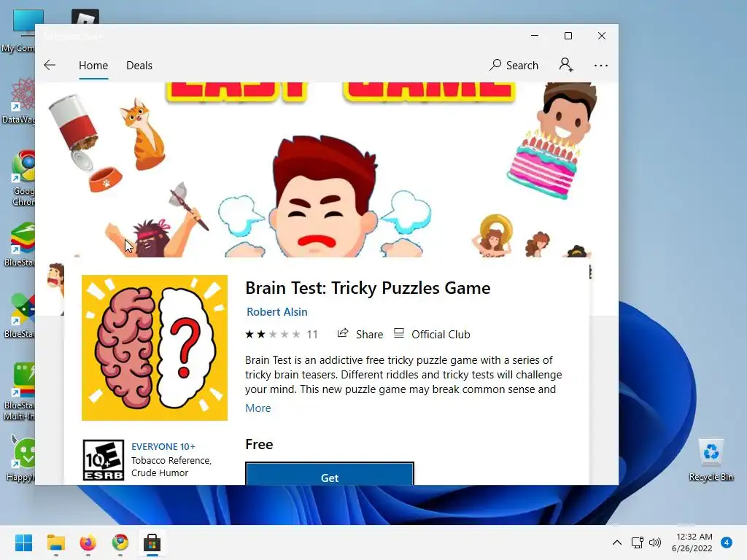The height and width of the screenshot is (560, 747).
Task: Click the 'Brain Test: Tricky Puzzles Game' title
Action: (368, 288)
